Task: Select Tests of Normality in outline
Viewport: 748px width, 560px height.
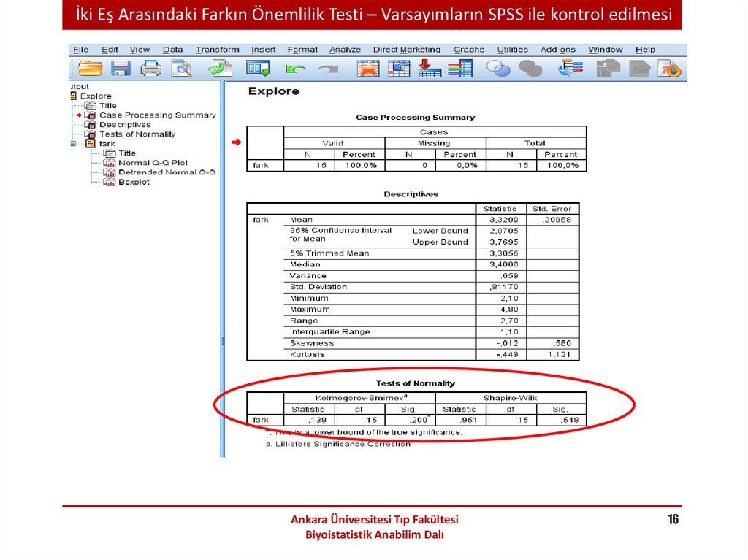Action: (x=137, y=134)
